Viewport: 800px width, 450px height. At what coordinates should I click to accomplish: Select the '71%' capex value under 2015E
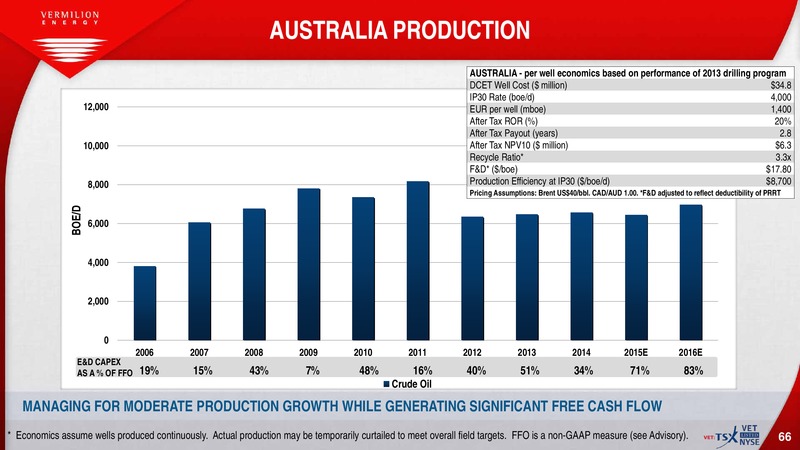click(x=639, y=371)
